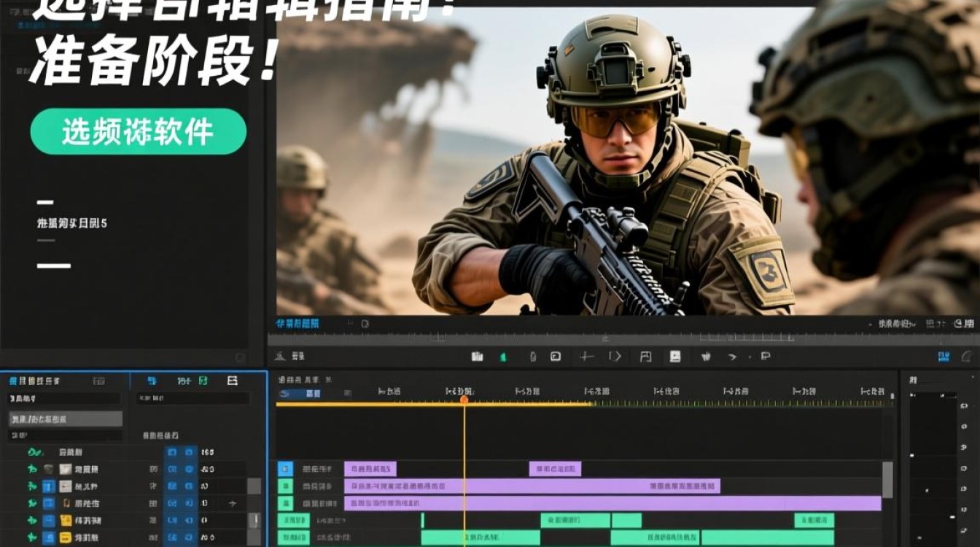Viewport: 980px width, 547px height.
Task: Click the dark cube icon in the project list
Action: click(48, 470)
